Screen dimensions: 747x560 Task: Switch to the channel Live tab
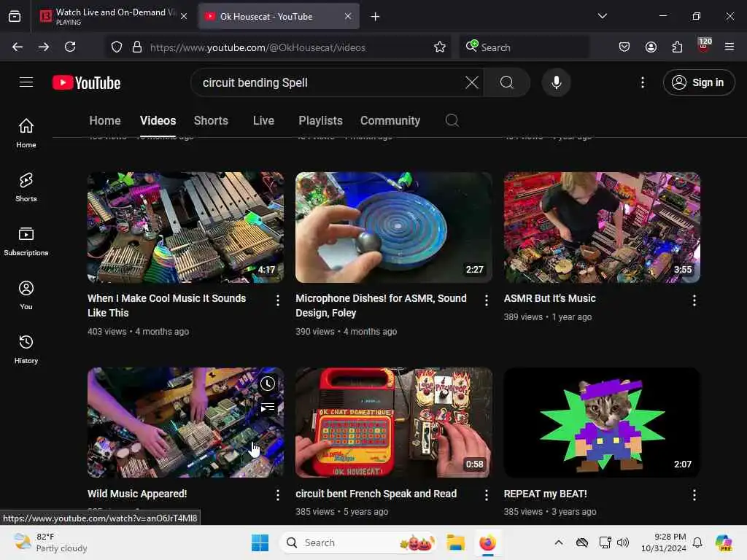click(263, 120)
